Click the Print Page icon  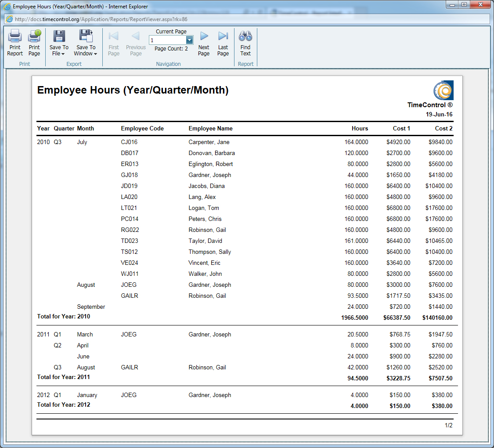point(34,36)
